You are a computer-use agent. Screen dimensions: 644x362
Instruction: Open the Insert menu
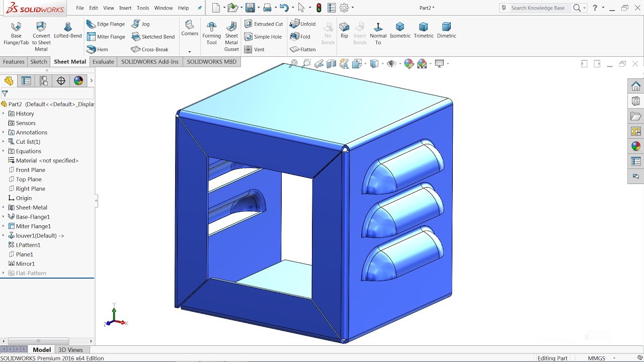(x=125, y=8)
